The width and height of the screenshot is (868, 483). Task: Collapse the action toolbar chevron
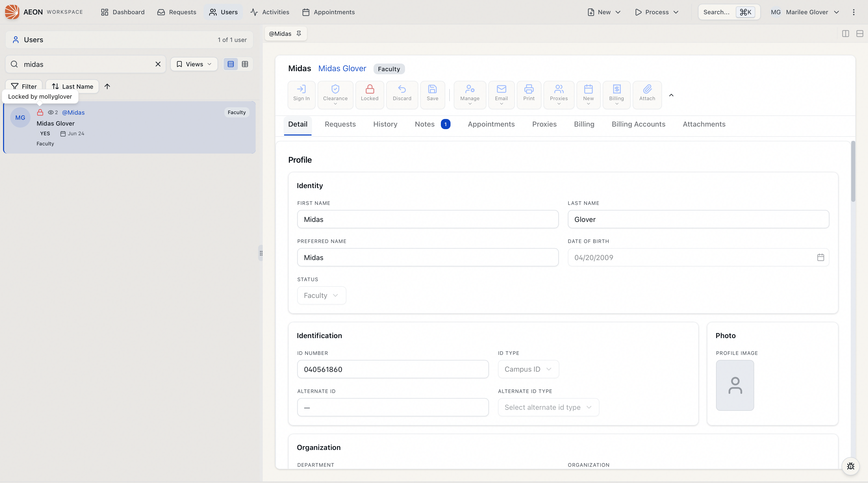tap(671, 95)
